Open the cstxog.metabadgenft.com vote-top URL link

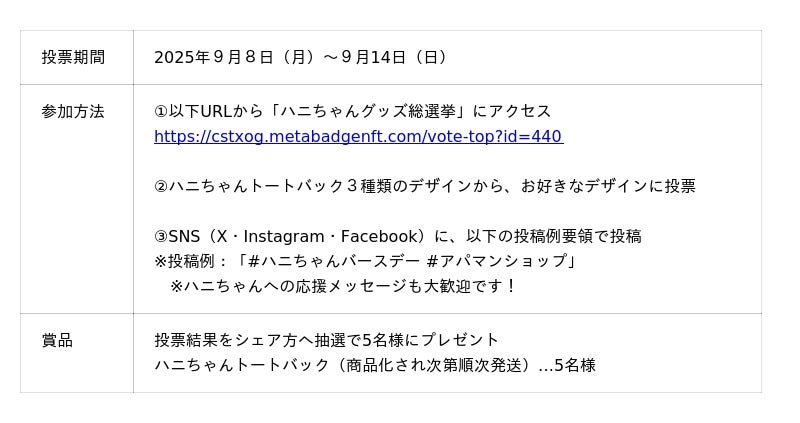358,137
